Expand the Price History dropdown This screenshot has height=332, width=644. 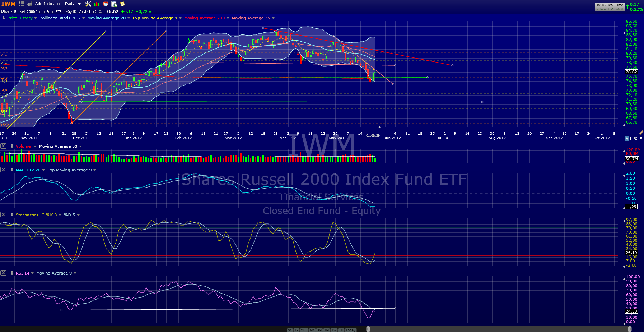[x=36, y=18]
